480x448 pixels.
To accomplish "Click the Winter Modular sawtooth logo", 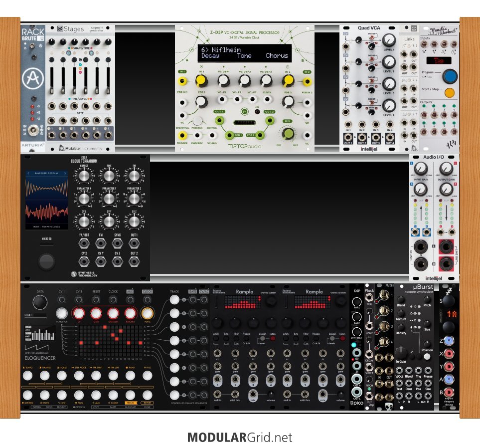I will pyautogui.click(x=36, y=348).
